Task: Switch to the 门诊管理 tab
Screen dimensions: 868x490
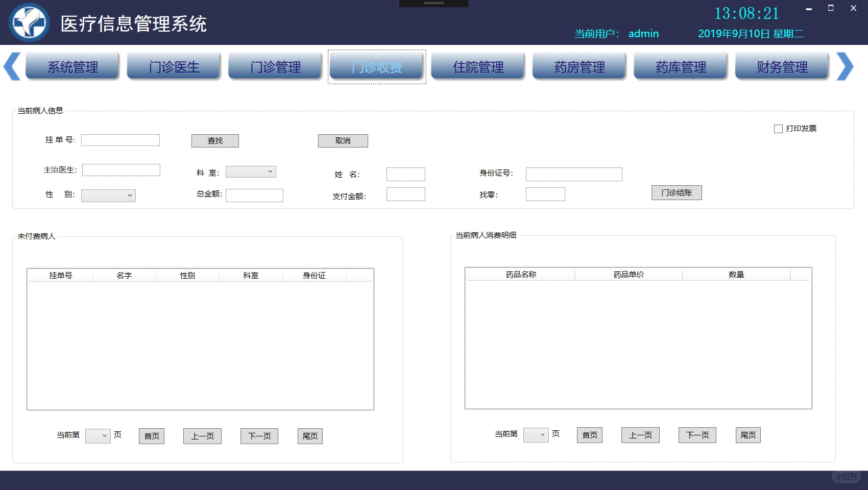Action: (x=275, y=66)
